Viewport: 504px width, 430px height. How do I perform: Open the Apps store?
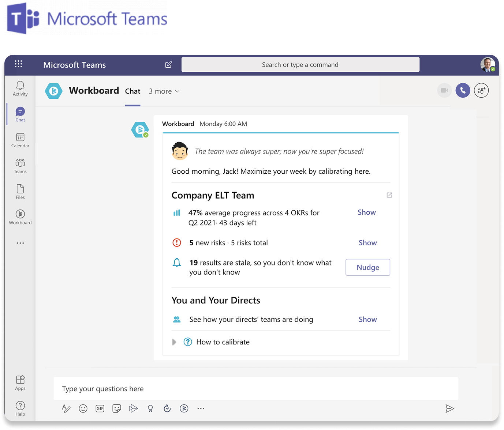click(x=20, y=383)
